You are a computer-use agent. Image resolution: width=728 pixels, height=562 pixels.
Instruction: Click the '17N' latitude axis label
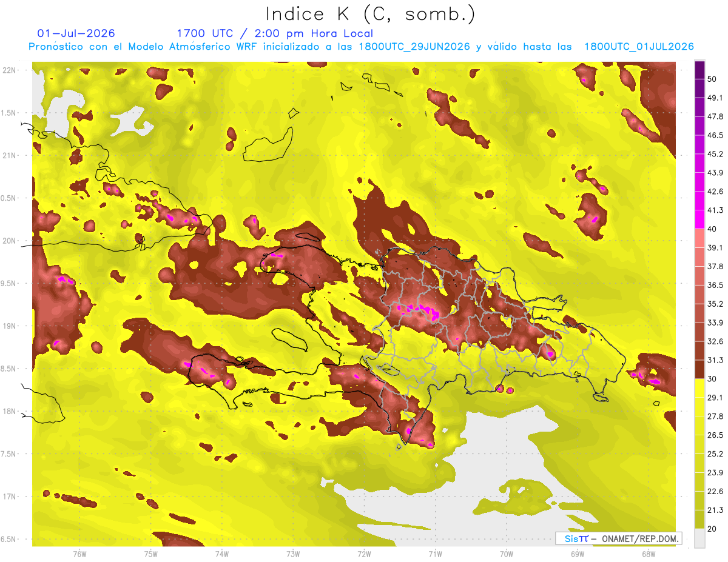[10, 497]
